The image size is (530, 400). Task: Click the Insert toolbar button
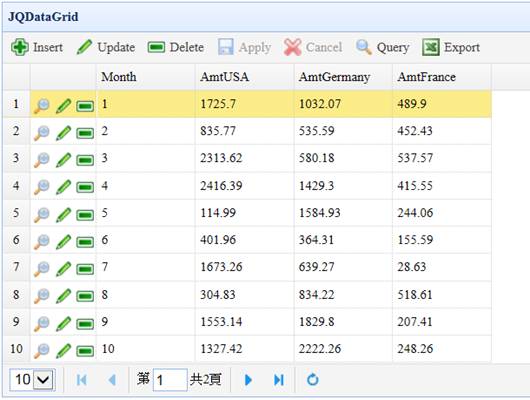(37, 47)
